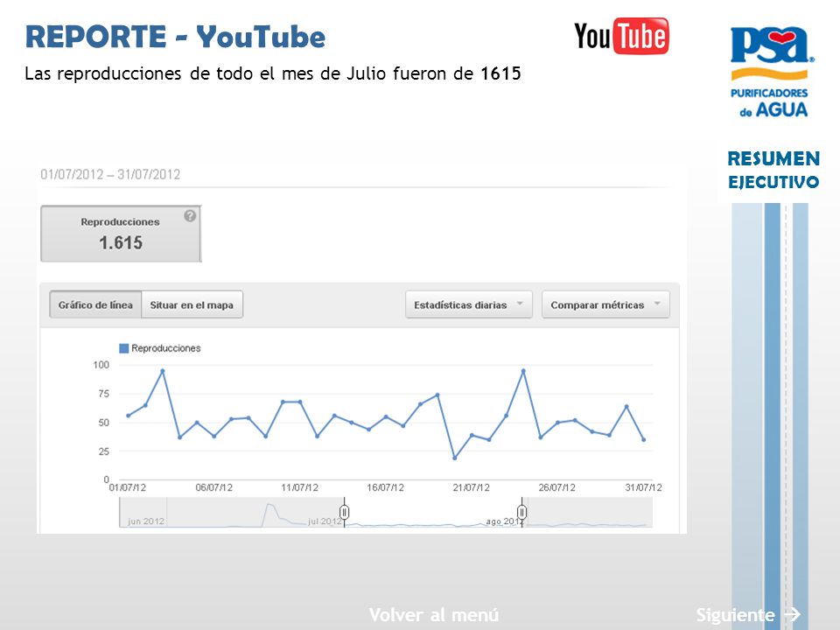Screen dimensions: 840x630
Task: Click Volver al menú link
Action: pyautogui.click(x=434, y=614)
